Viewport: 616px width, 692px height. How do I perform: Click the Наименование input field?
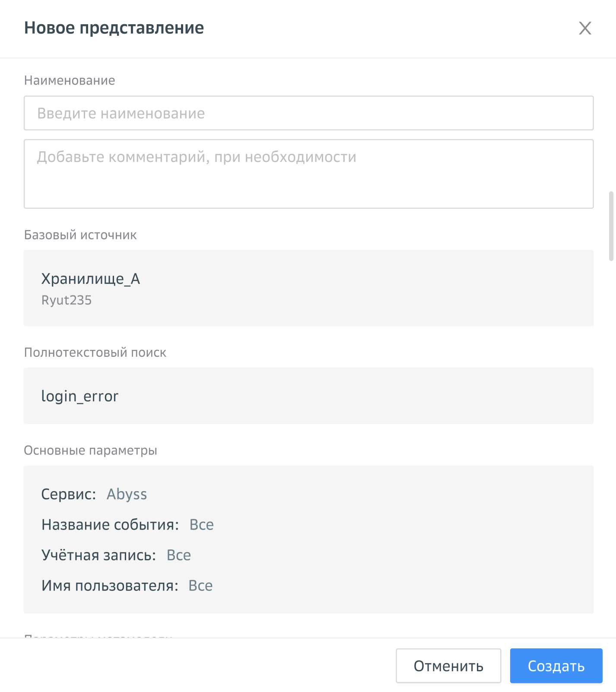pos(308,113)
